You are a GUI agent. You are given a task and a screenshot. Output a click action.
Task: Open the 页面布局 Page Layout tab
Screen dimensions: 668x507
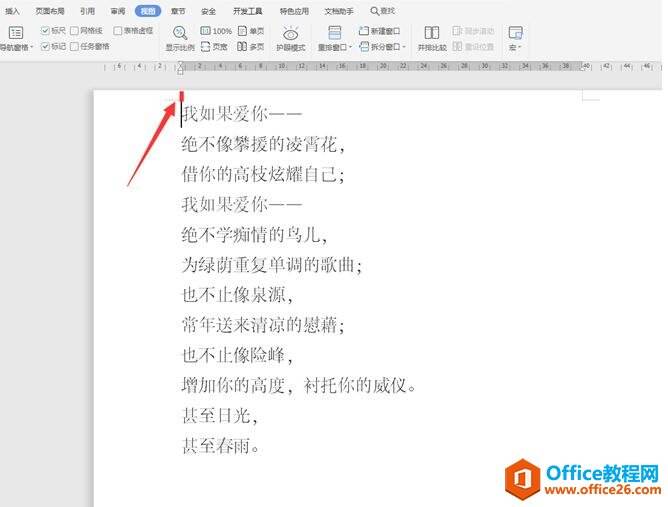click(x=50, y=11)
